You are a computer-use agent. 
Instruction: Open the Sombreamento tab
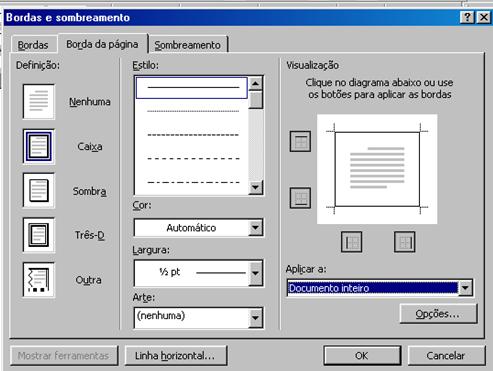pyautogui.click(x=188, y=45)
